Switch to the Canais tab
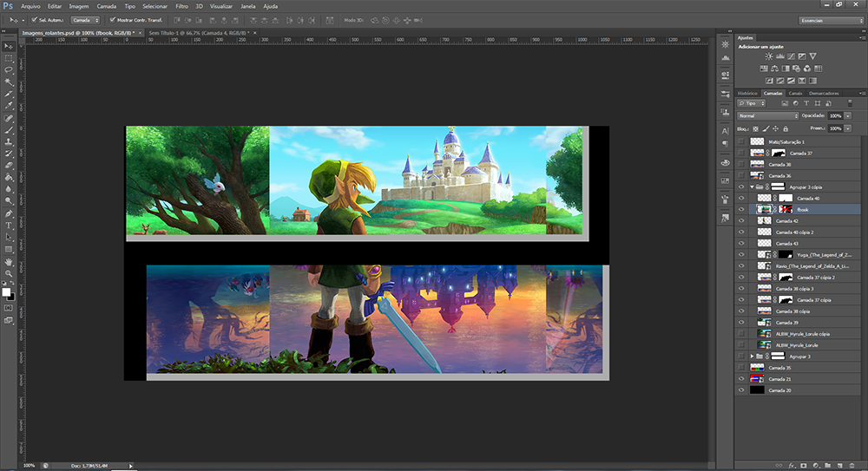Image resolution: width=868 pixels, height=471 pixels. (x=795, y=93)
